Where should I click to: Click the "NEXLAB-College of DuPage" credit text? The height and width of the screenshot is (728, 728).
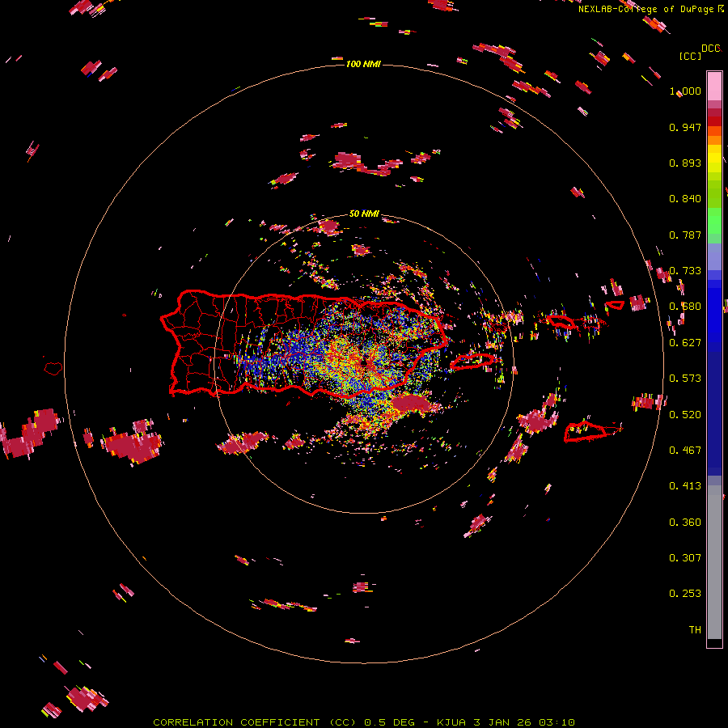coord(645,9)
